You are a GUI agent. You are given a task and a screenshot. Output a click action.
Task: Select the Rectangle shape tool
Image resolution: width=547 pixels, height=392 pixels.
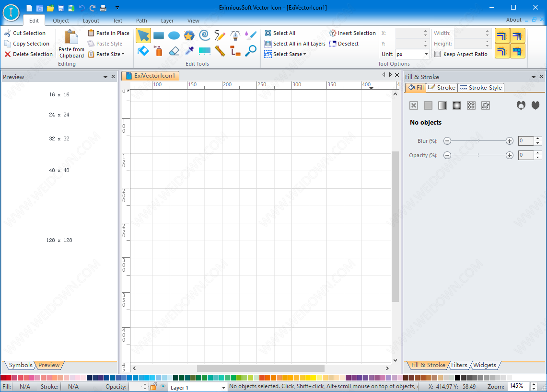(159, 35)
